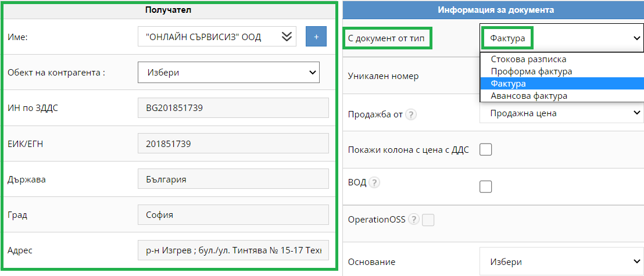Choose the highlighted Фактура option
The image size is (644, 276).
tap(561, 83)
